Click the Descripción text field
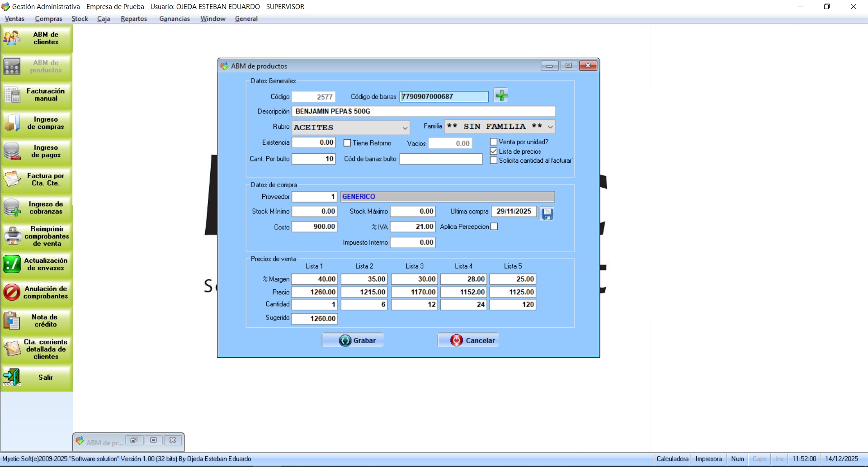This screenshot has width=868, height=467. pyautogui.click(x=423, y=111)
